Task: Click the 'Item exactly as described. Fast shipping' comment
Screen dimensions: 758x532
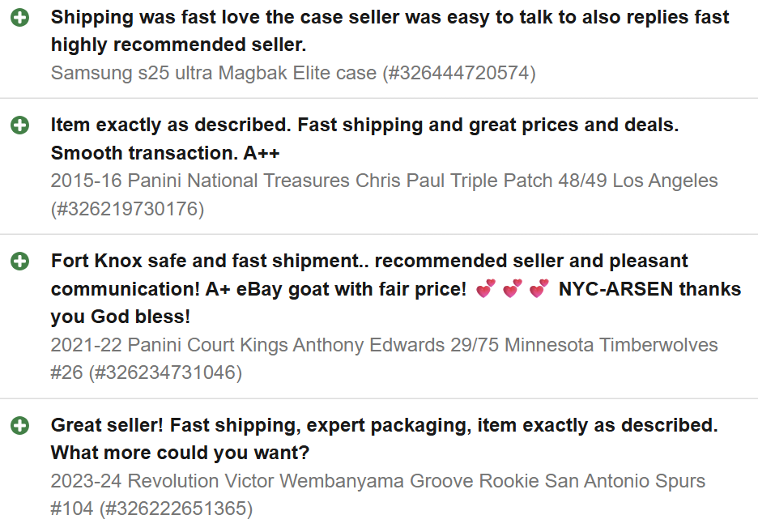Action: pos(364,126)
